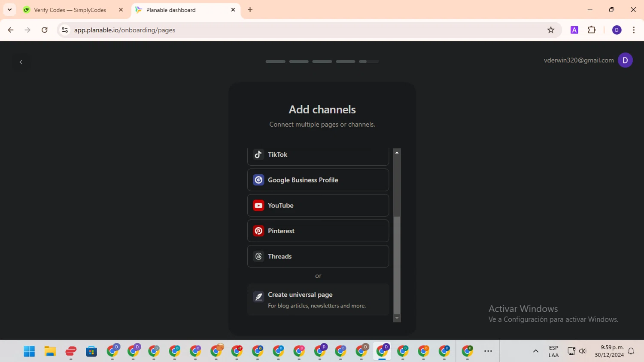This screenshot has height=362, width=644.
Task: Click the channel list scrollbar down arrow
Action: (x=397, y=318)
